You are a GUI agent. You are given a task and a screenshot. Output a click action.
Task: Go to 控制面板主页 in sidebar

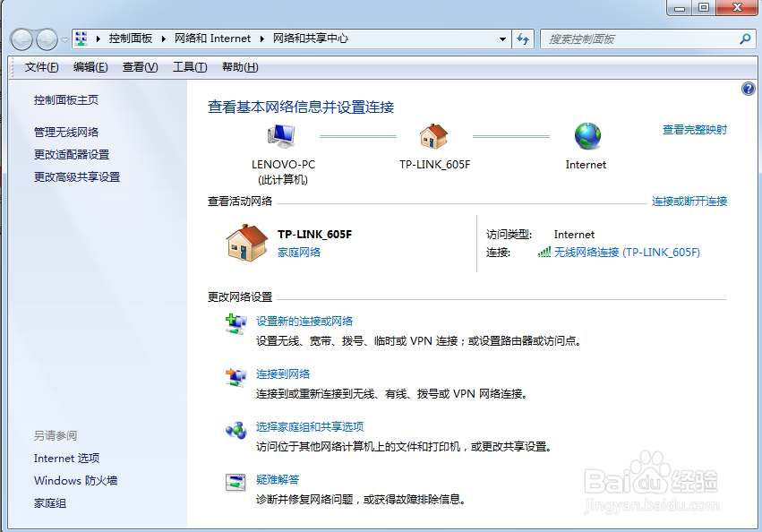click(x=66, y=100)
